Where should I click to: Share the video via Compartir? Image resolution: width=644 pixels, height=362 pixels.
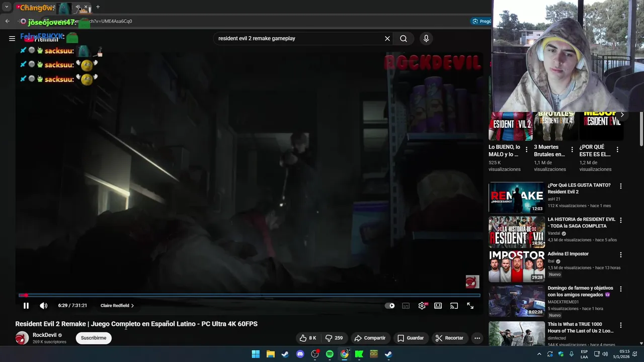point(370,338)
